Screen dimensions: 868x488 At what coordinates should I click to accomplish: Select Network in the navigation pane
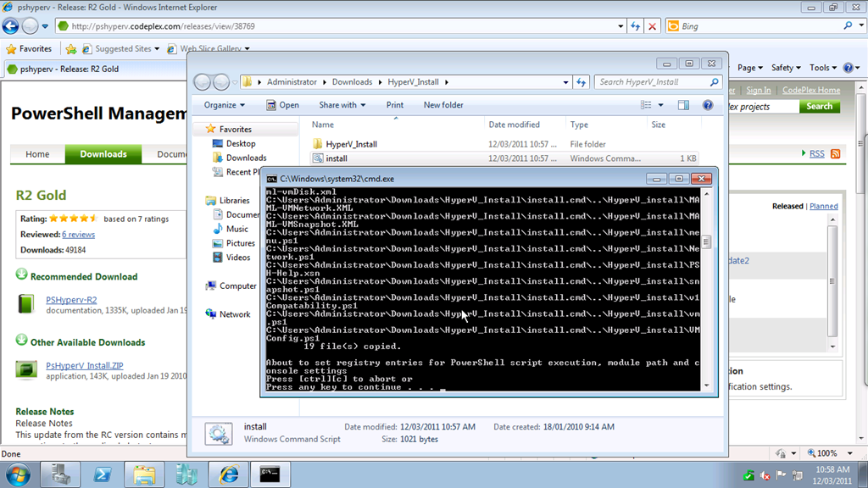tap(235, 314)
